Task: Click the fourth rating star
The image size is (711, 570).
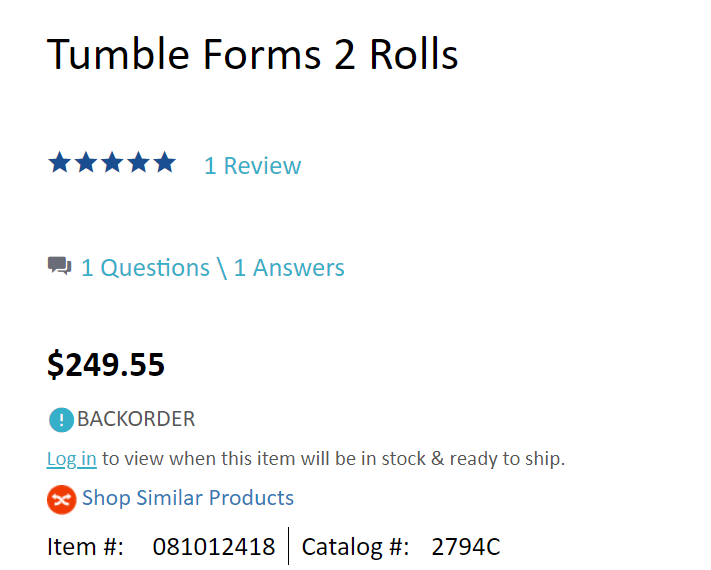Action: (x=138, y=163)
